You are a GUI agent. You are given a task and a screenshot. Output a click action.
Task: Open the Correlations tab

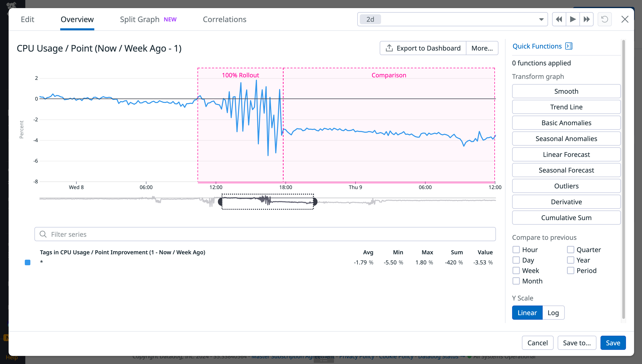[224, 19]
